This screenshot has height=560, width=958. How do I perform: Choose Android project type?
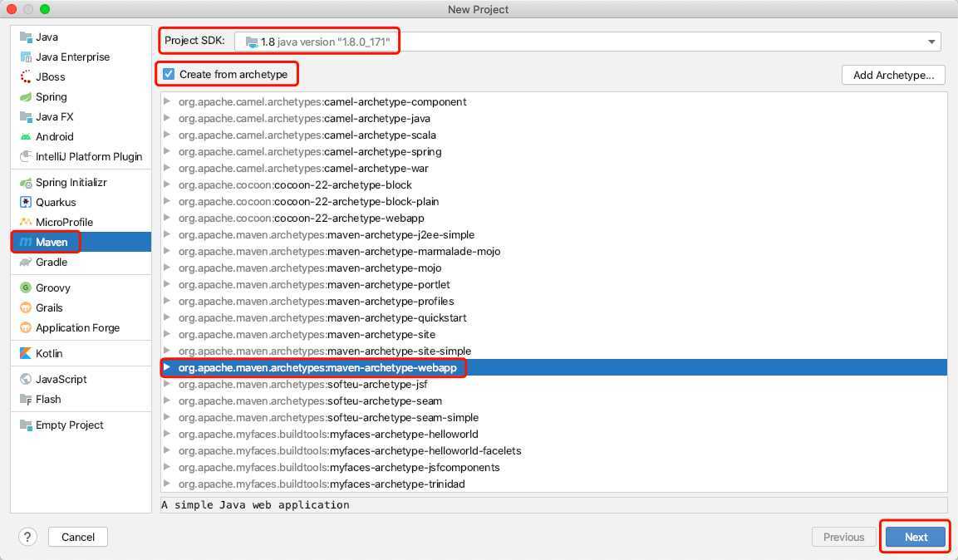(x=81, y=137)
